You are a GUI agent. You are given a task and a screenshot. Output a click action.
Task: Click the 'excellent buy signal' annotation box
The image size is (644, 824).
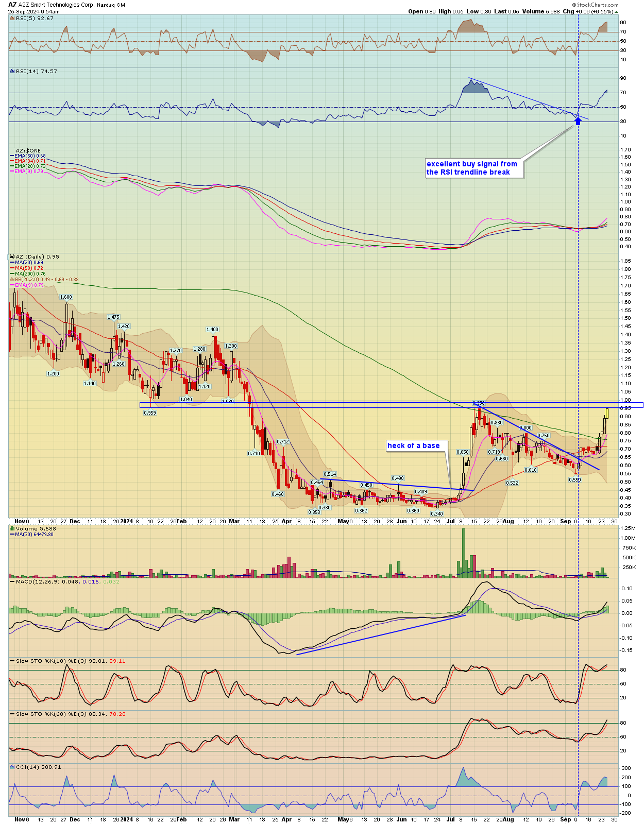tap(474, 168)
